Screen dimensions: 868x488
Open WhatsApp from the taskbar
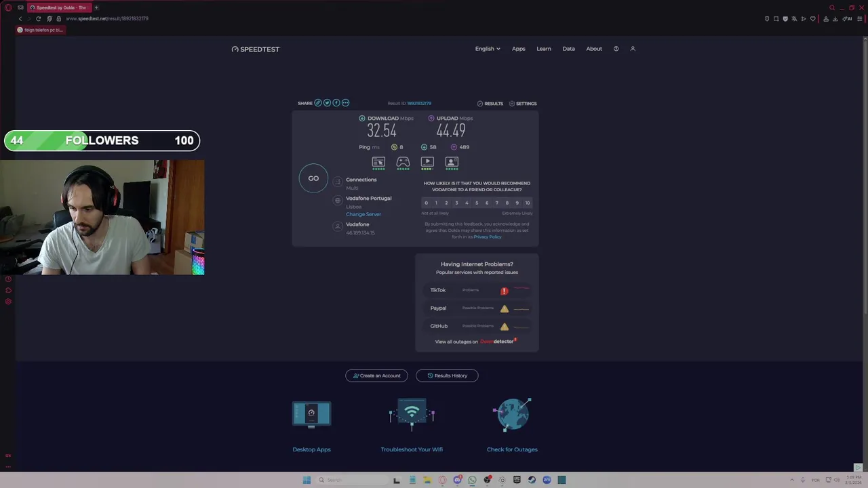472,480
